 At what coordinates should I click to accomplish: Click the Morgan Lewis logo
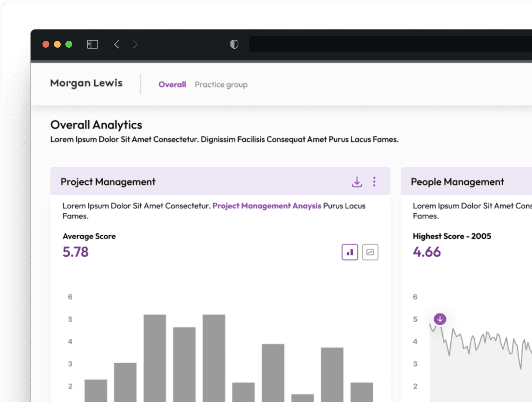pyautogui.click(x=86, y=83)
